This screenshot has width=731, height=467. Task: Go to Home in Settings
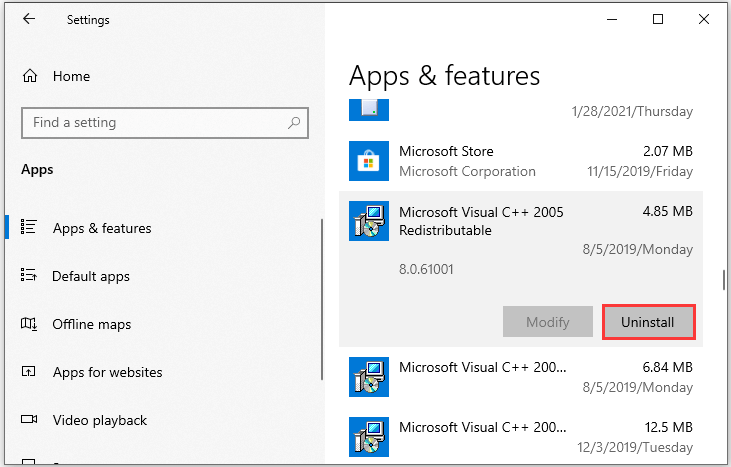click(71, 76)
